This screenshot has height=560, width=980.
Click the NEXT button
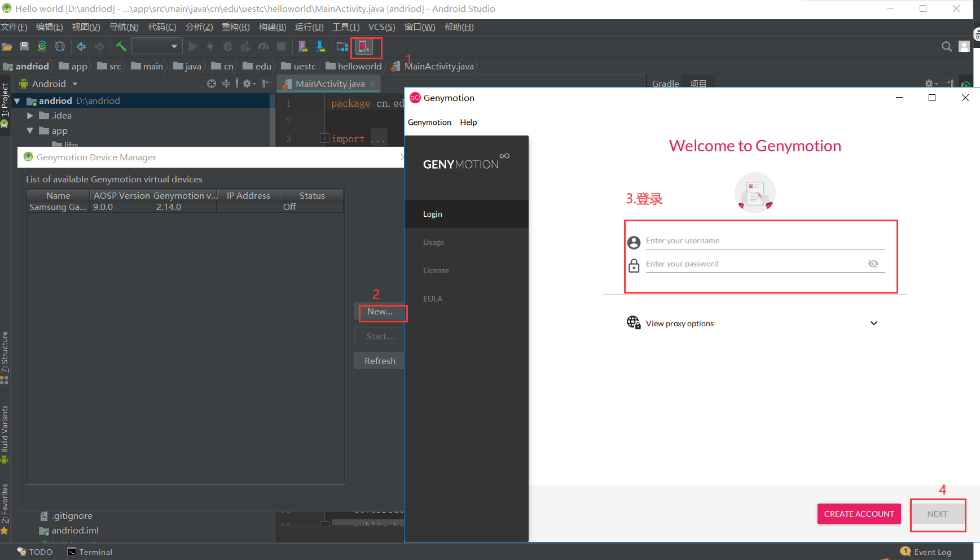937,514
